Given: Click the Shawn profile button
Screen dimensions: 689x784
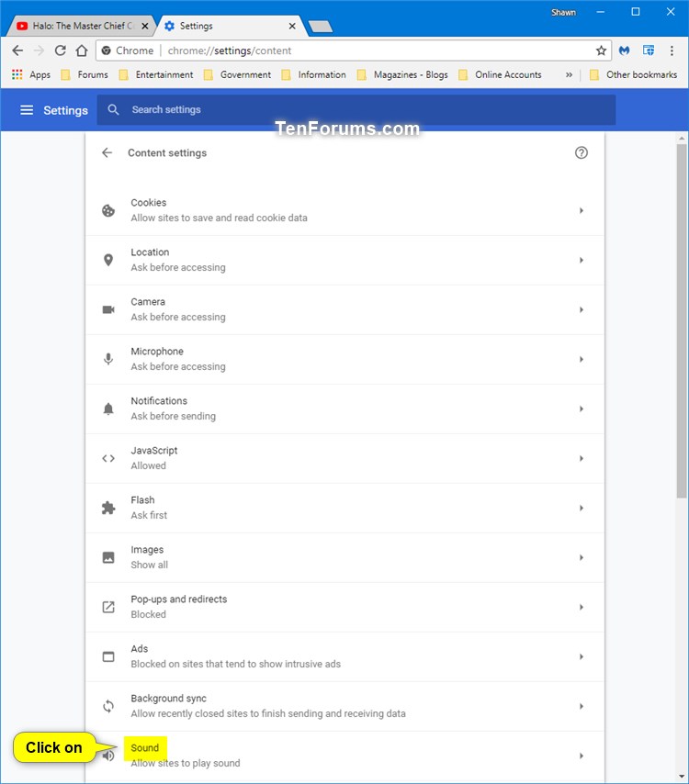Looking at the screenshot, I should (x=563, y=13).
